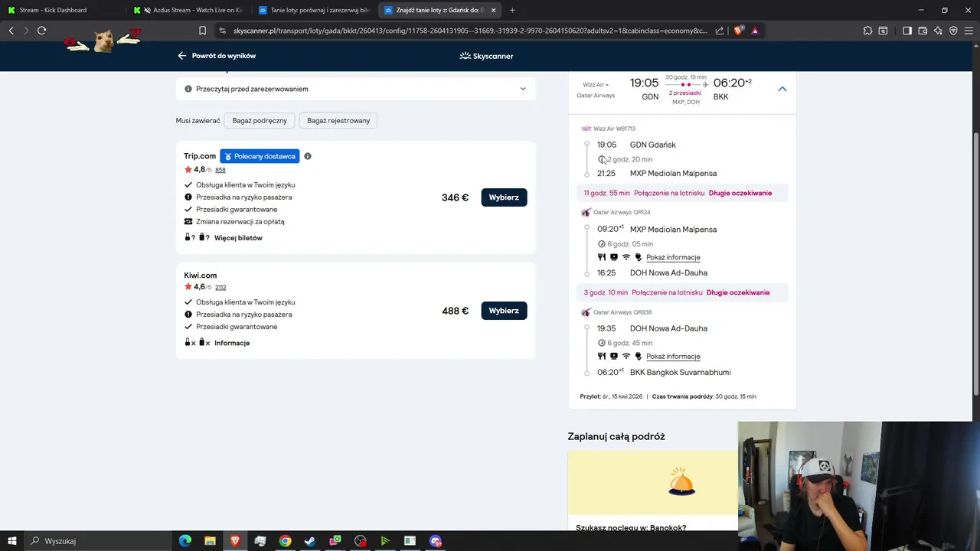Click Brave icon in taskbar
Viewport: 980px width, 551px height.
click(235, 541)
